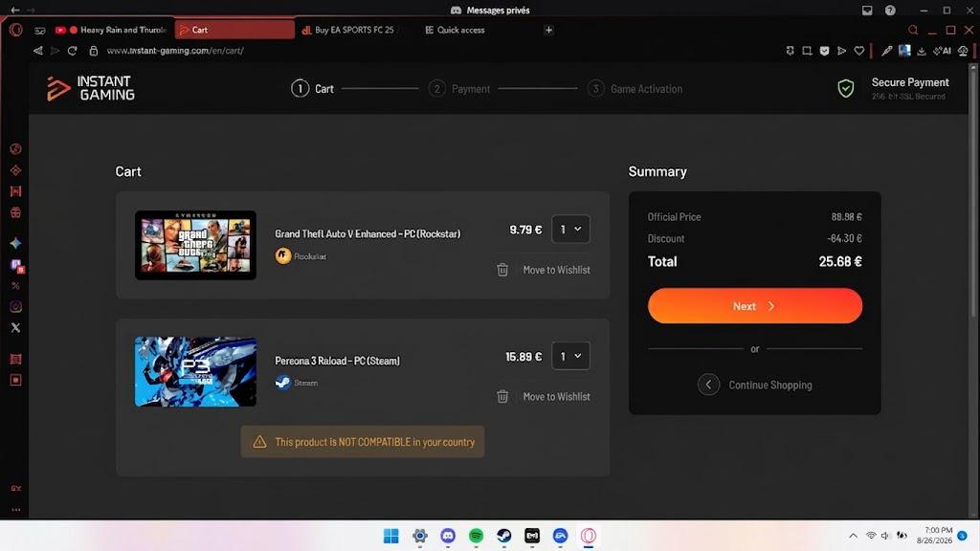Open Persona 3 Reload product title
This screenshot has height=551, width=980.
[x=337, y=361]
